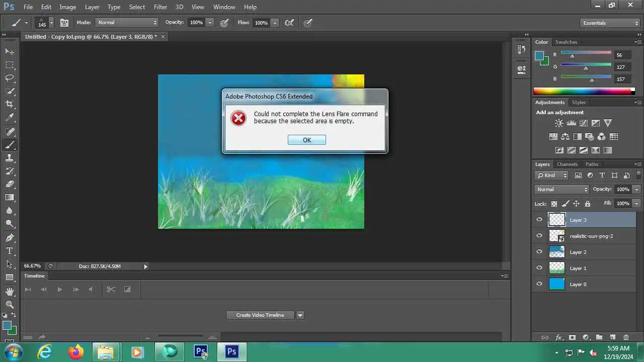Open brush Opacity slider dropdown
The height and width of the screenshot is (362, 644).
point(210,23)
